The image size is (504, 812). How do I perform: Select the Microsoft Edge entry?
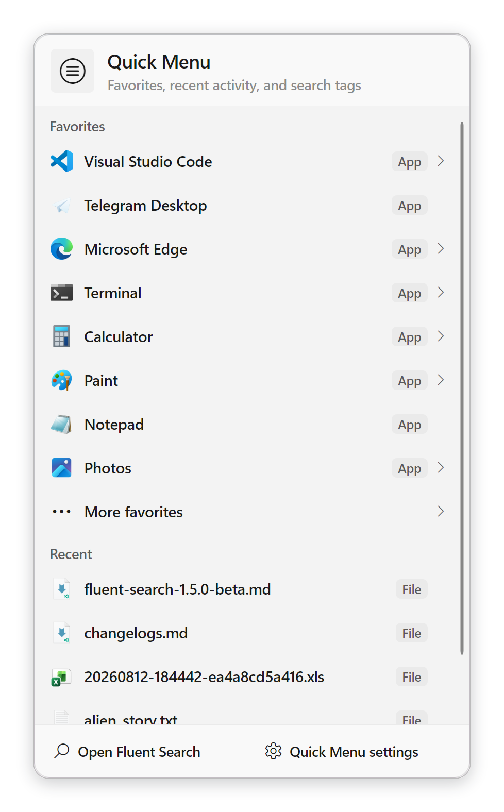[246, 249]
